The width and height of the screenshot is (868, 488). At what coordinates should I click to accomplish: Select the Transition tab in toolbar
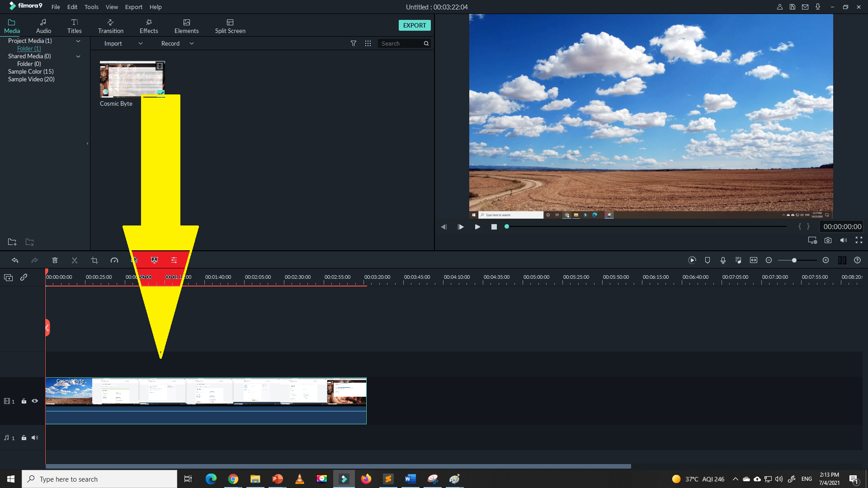click(111, 26)
